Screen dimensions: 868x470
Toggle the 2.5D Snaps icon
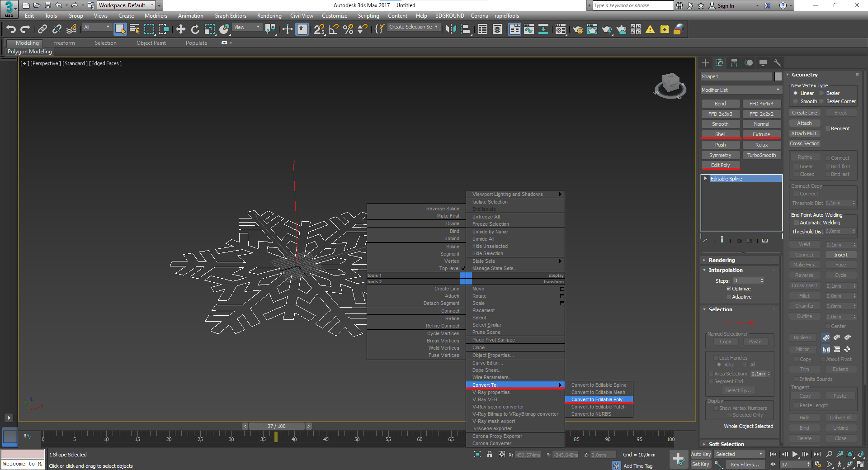point(319,29)
